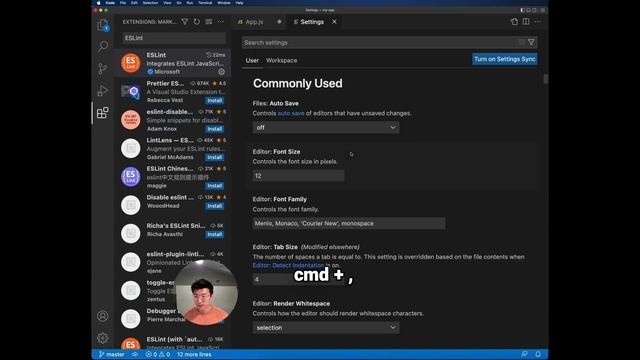
Task: Install the LintLens extension
Action: tap(215, 157)
